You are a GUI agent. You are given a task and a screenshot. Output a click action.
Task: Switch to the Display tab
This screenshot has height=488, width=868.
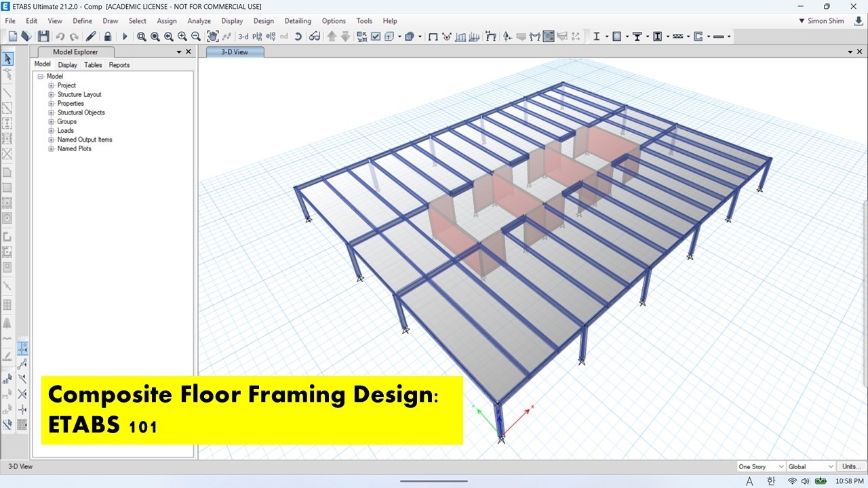tap(68, 65)
